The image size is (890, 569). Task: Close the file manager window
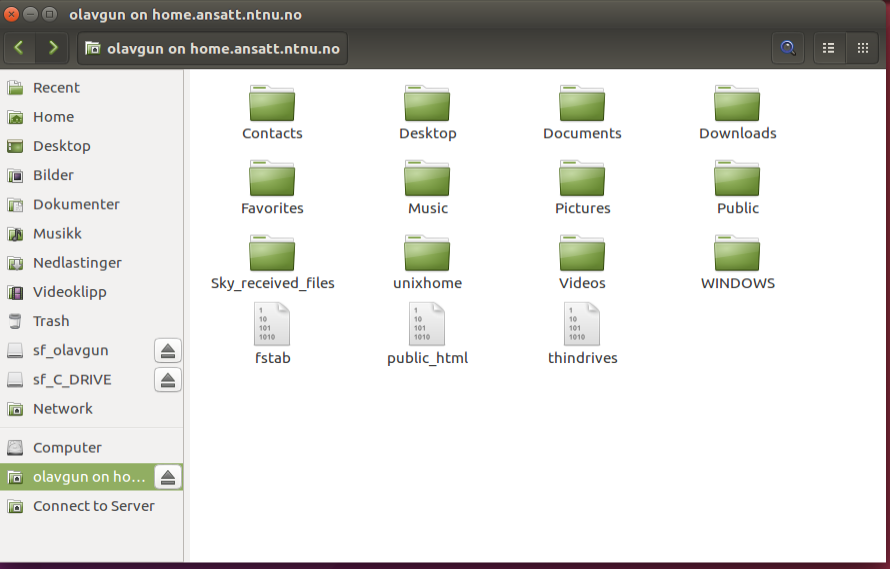11,14
